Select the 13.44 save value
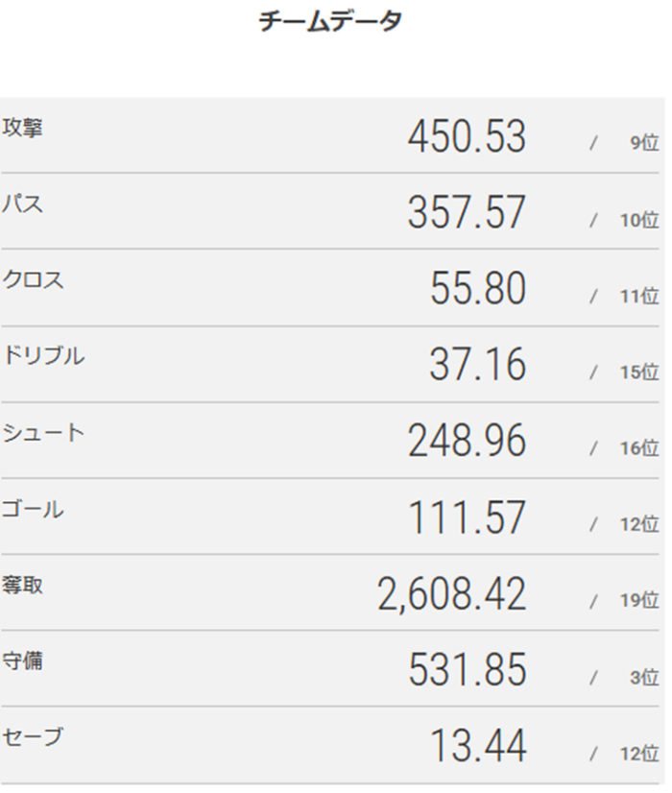672x793 pixels. click(x=478, y=746)
